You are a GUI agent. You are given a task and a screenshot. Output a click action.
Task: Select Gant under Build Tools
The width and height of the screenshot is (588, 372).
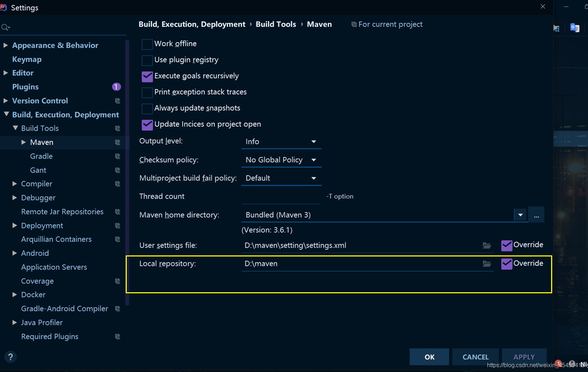click(x=38, y=170)
